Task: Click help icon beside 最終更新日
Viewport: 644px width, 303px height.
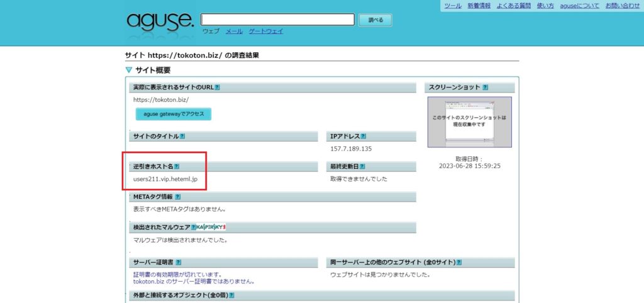Action: pos(362,167)
